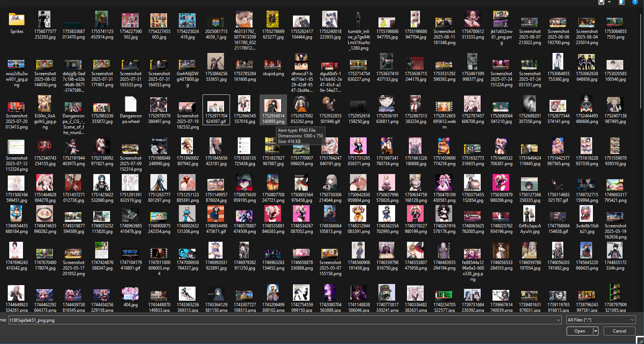Click the Cancel button
644x344 pixels.
tap(620, 331)
